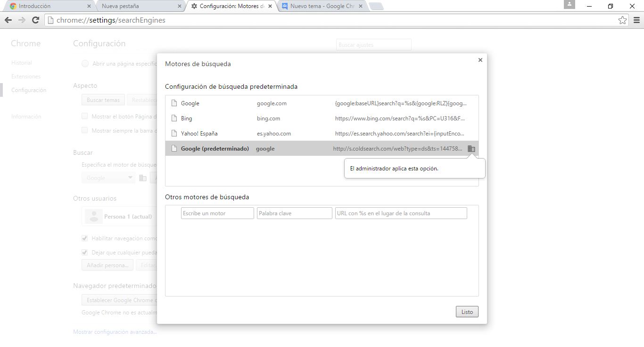Viewport: 644px width, 347px height.
Task: Click the Añadir persona... button
Action: click(107, 265)
